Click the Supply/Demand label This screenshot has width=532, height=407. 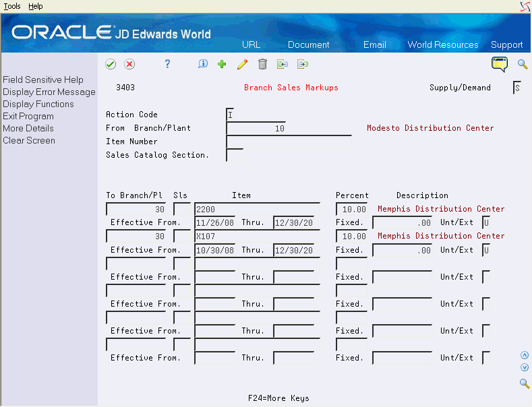coord(460,88)
